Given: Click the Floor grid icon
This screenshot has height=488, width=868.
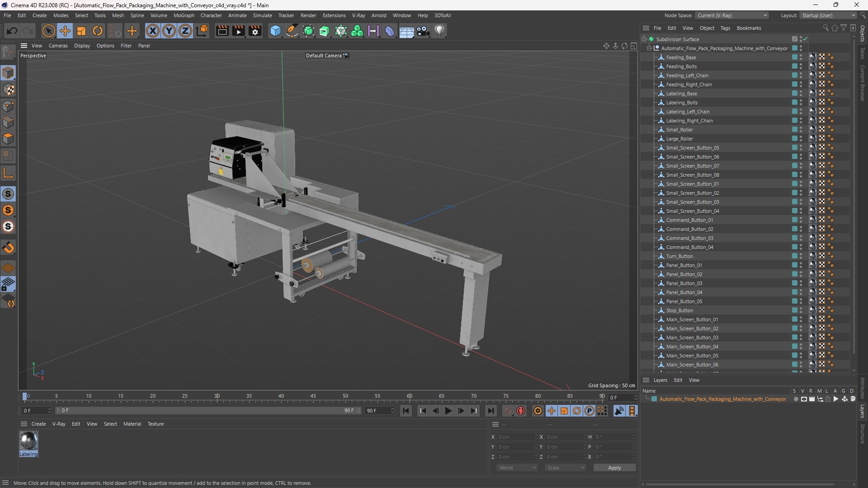Looking at the screenshot, I should (406, 31).
